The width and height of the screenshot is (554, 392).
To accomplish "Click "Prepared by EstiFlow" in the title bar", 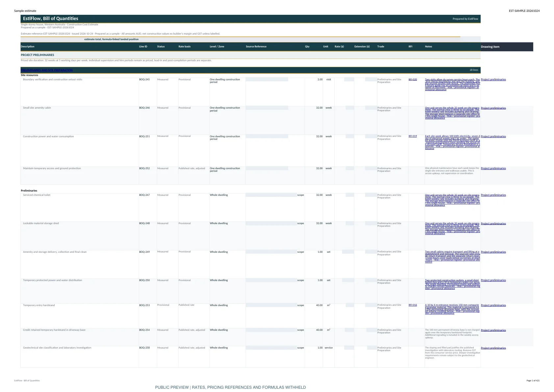I will [465, 19].
